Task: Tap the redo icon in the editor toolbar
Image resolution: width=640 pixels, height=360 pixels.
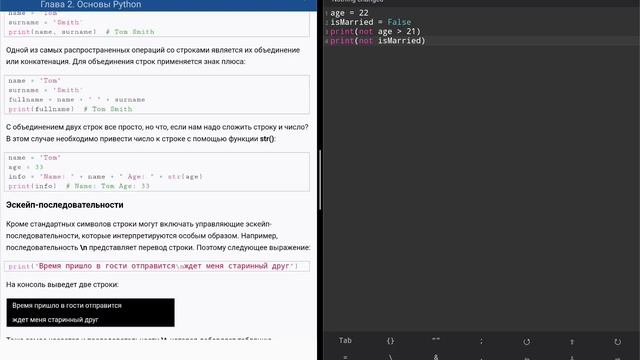Action: pos(617,342)
